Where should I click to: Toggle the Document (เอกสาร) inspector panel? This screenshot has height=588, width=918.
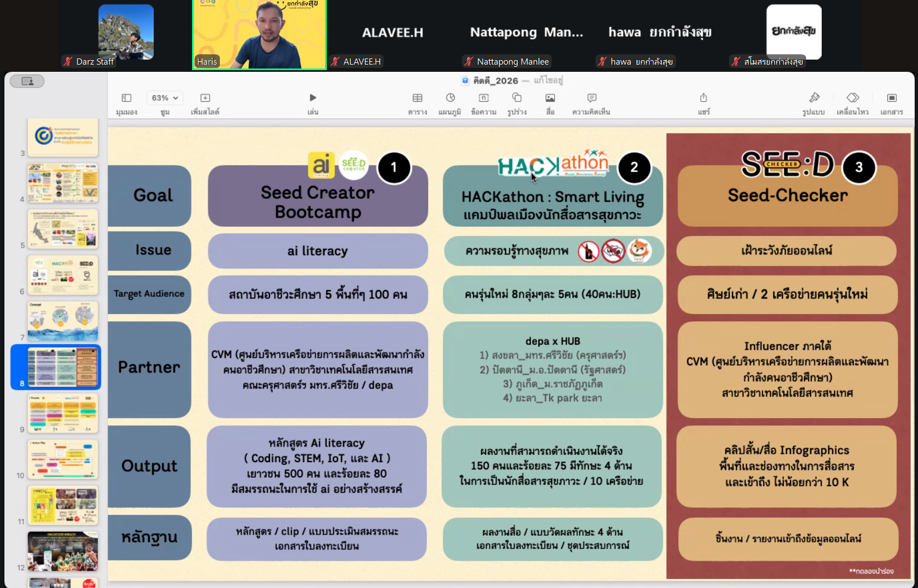pos(891,98)
